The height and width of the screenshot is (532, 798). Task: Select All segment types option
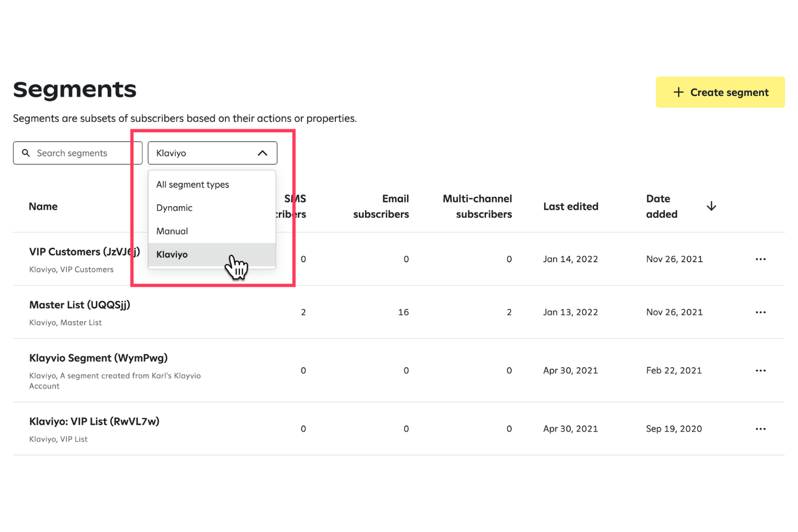[x=192, y=184]
